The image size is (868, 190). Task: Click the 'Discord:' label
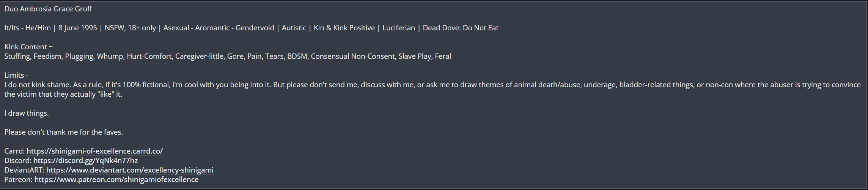tap(18, 160)
